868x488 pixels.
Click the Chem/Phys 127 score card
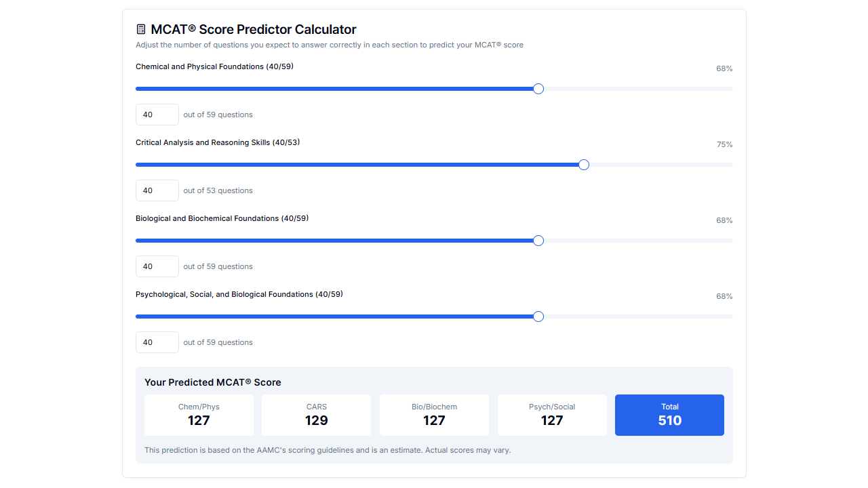coord(199,415)
